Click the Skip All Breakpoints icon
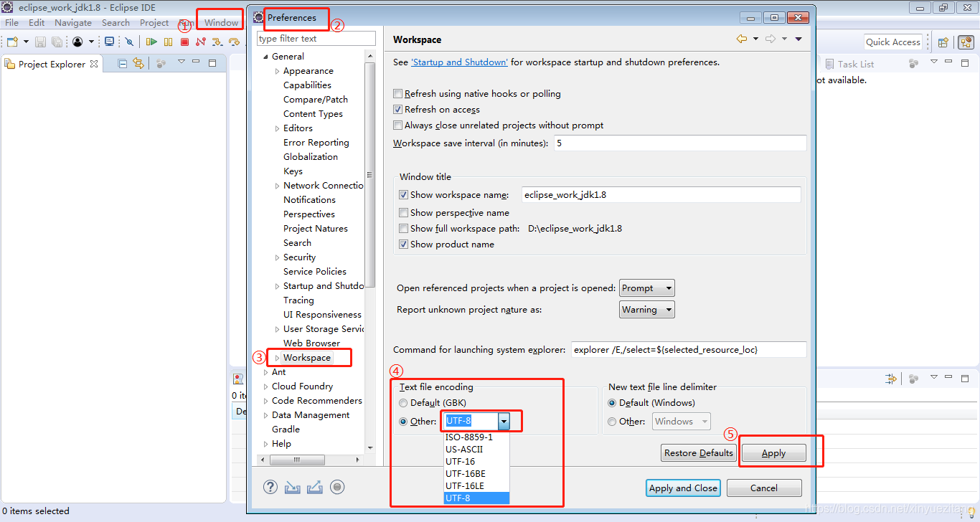The width and height of the screenshot is (980, 522). (x=129, y=42)
